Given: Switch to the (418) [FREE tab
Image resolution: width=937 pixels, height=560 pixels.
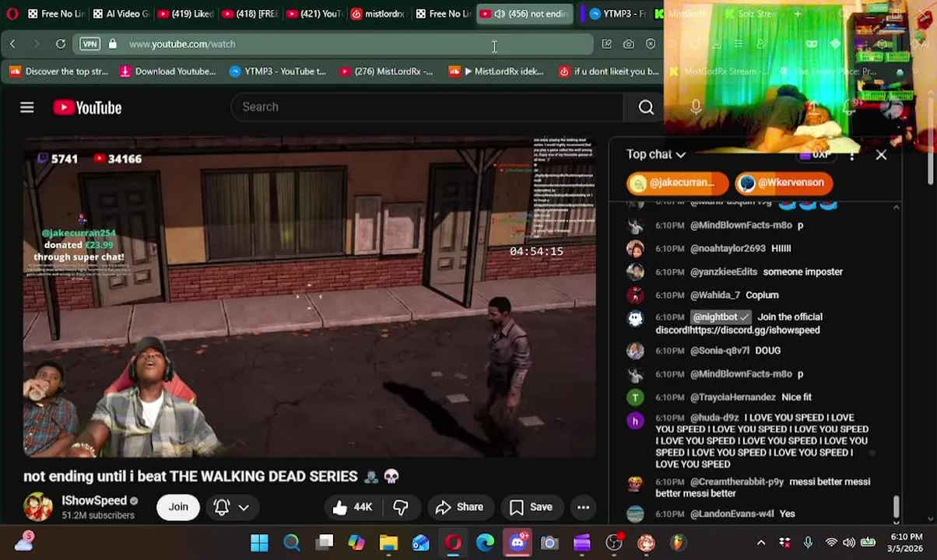Looking at the screenshot, I should click(x=250, y=14).
